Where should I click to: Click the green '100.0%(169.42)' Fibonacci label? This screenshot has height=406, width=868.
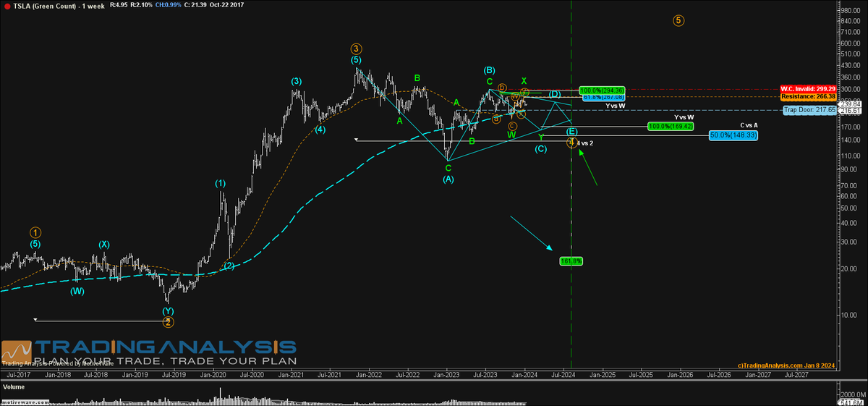click(x=671, y=126)
